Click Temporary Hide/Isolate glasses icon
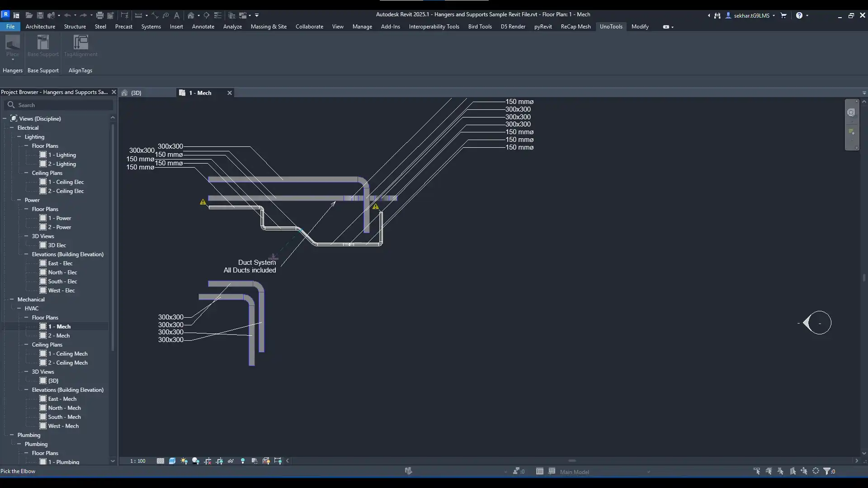 231,461
